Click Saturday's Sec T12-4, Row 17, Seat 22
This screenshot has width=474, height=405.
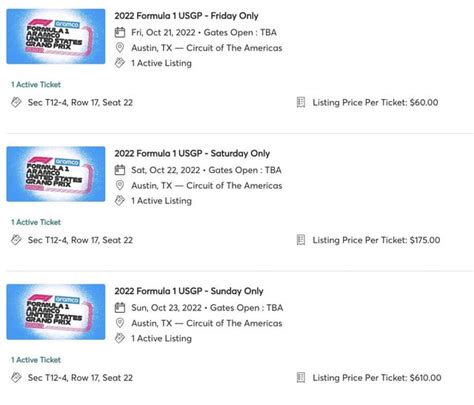(80, 240)
